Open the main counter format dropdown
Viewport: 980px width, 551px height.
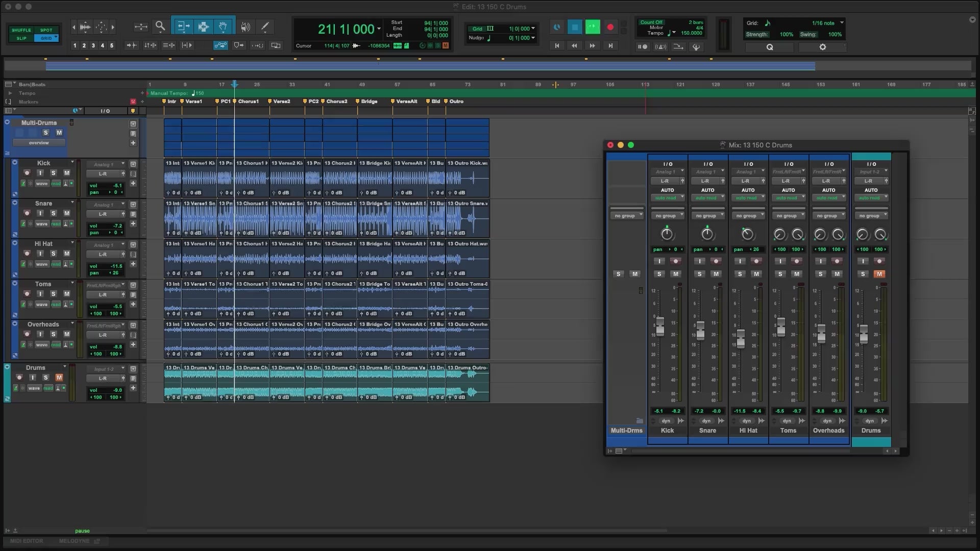[379, 29]
